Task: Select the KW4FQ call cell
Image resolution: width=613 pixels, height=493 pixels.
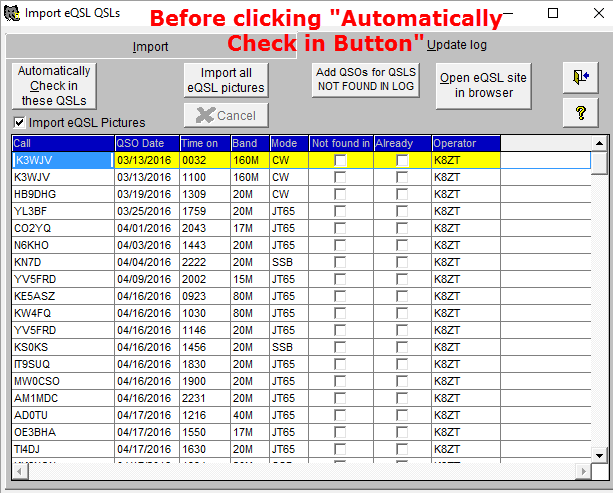Action: click(x=63, y=313)
